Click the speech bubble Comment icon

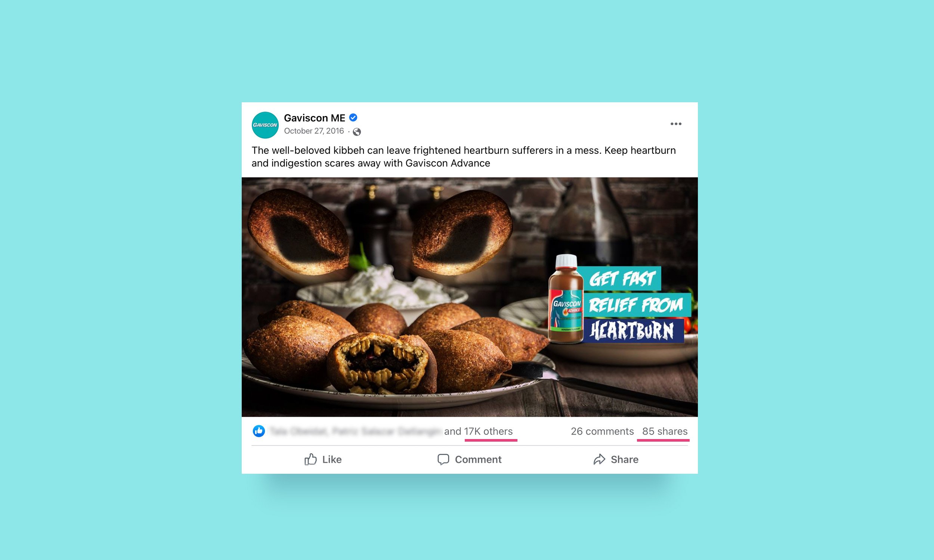(x=443, y=459)
